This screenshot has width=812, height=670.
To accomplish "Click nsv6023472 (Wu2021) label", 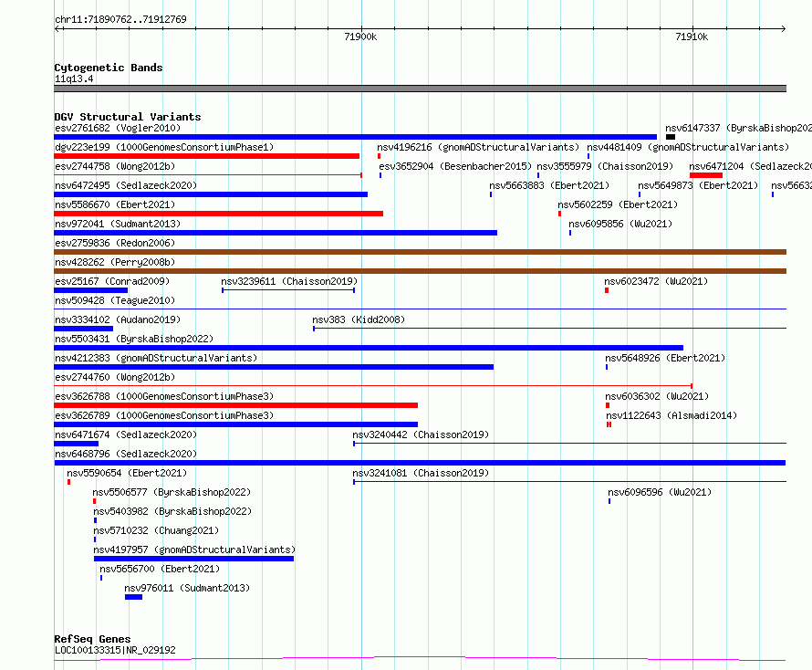I will coord(656,281).
